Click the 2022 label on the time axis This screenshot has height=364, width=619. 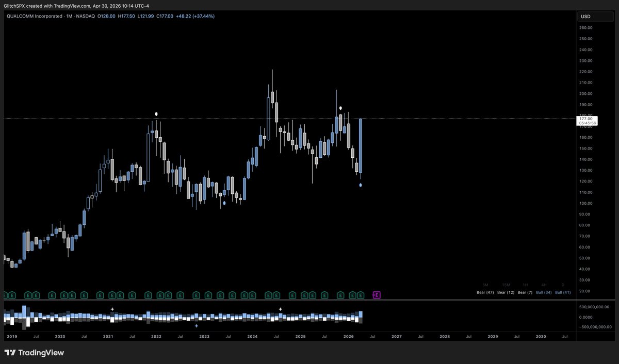pyautogui.click(x=156, y=336)
